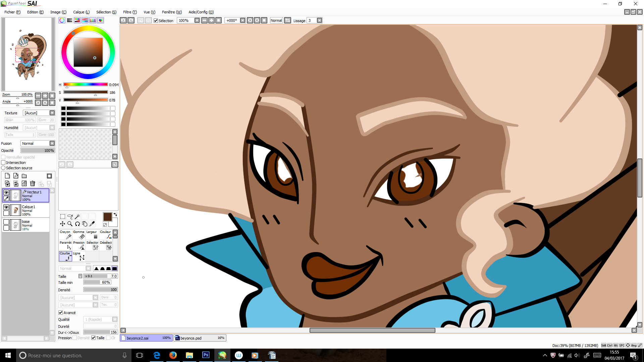Hide the Calque1 layer

6,207
